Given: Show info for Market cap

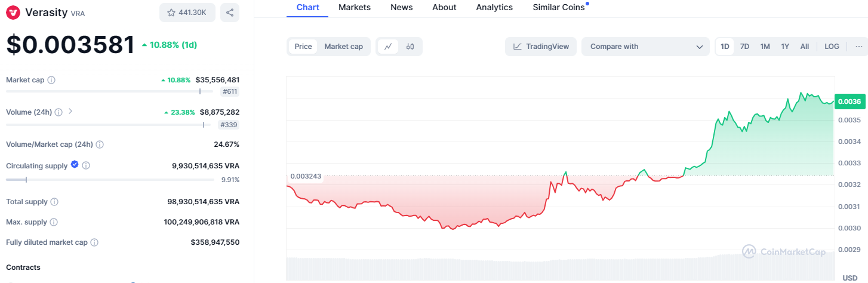Looking at the screenshot, I should click(51, 80).
